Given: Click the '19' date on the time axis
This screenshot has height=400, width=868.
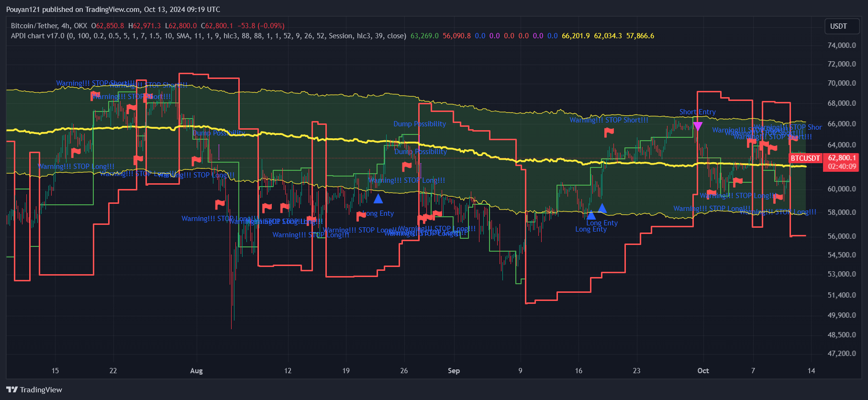Looking at the screenshot, I should (x=346, y=371).
